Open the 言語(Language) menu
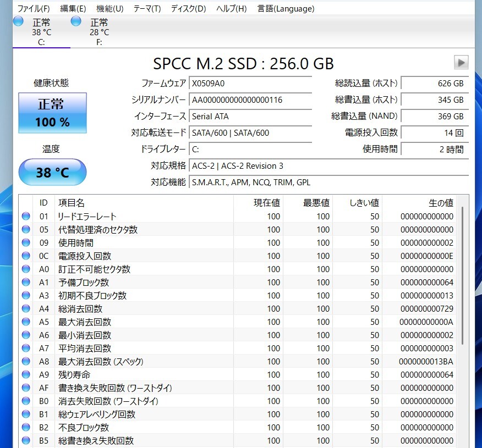The height and width of the screenshot is (448, 482). [286, 9]
